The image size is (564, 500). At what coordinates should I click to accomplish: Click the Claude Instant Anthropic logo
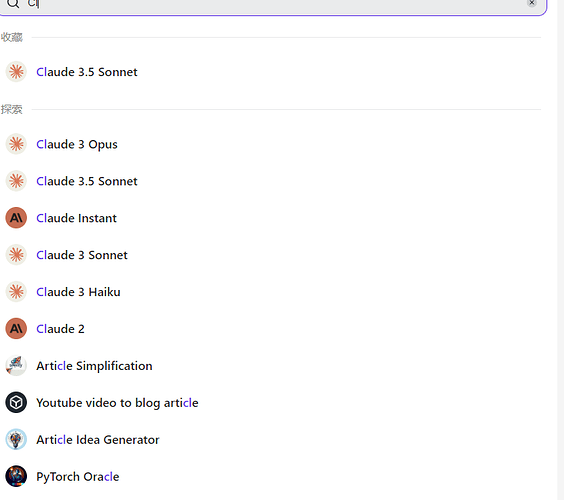[16, 218]
